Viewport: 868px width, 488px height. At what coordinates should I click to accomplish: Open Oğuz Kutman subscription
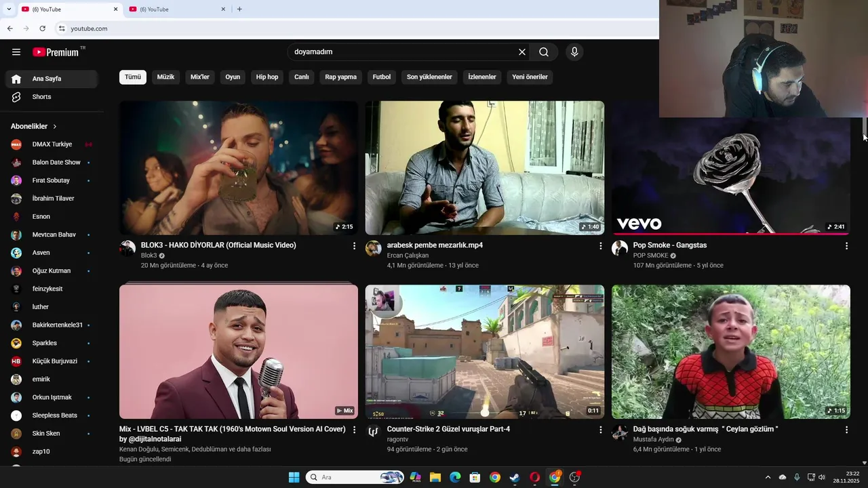pyautogui.click(x=52, y=271)
